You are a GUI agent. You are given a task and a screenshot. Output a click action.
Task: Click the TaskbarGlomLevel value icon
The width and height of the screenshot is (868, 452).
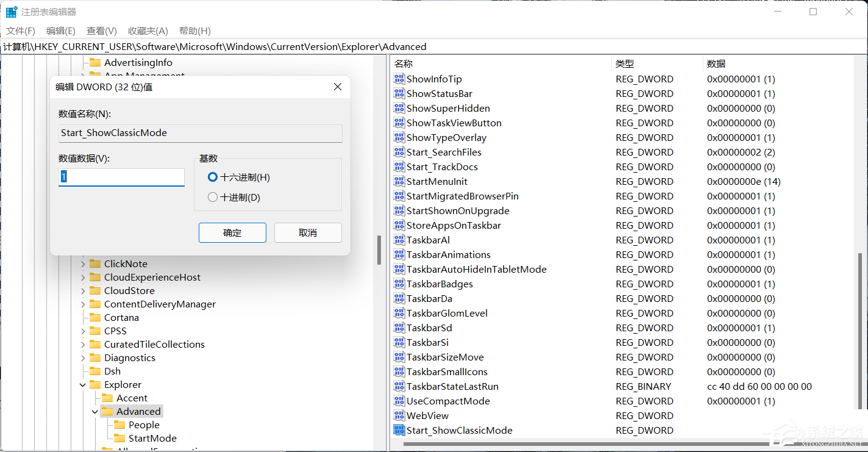399,313
